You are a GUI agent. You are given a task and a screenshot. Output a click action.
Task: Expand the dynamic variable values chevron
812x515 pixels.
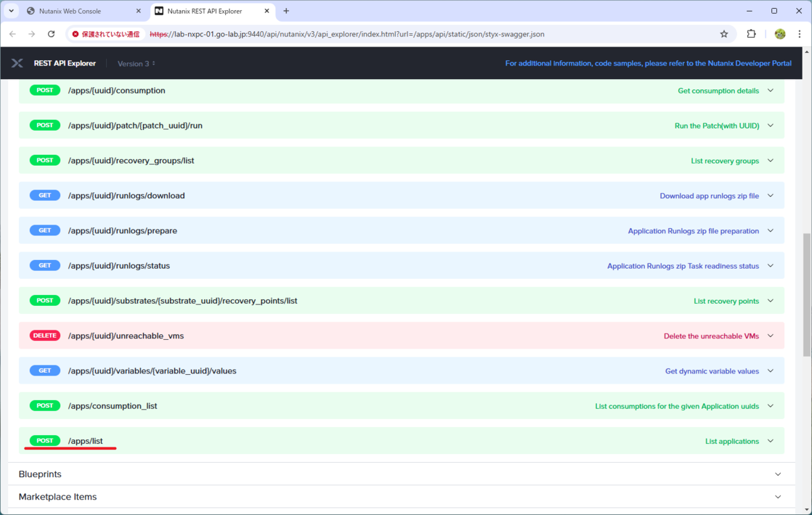tap(770, 371)
